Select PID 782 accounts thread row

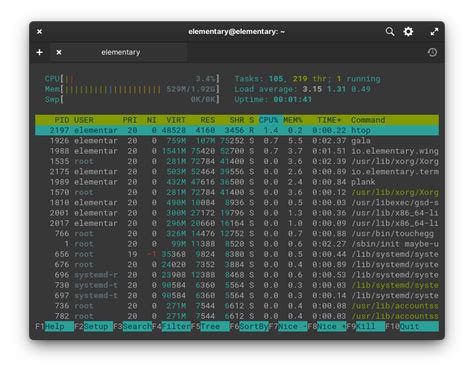[237, 316]
